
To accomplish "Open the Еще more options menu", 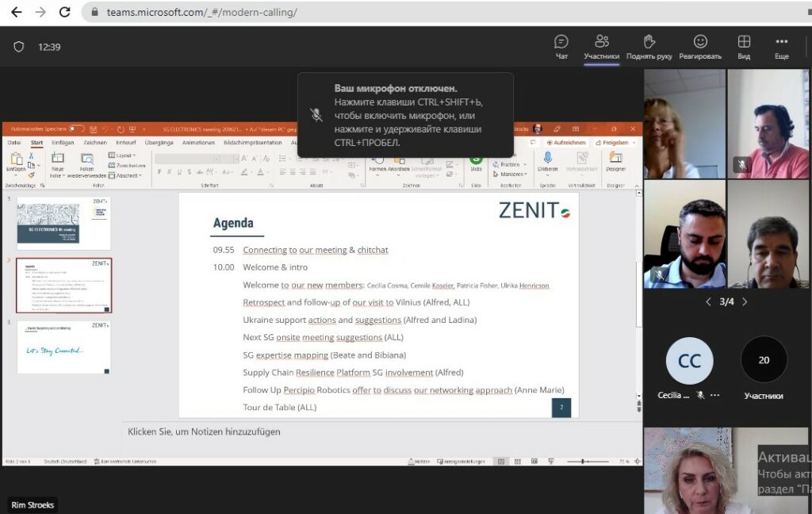I will (782, 46).
